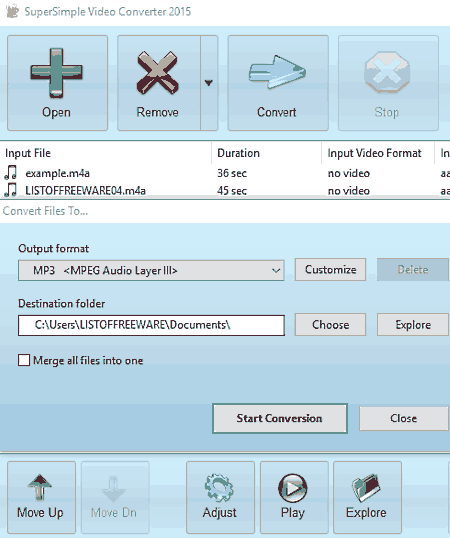This screenshot has height=538, width=450.
Task: Click the Start Conversion button
Action: (x=280, y=418)
